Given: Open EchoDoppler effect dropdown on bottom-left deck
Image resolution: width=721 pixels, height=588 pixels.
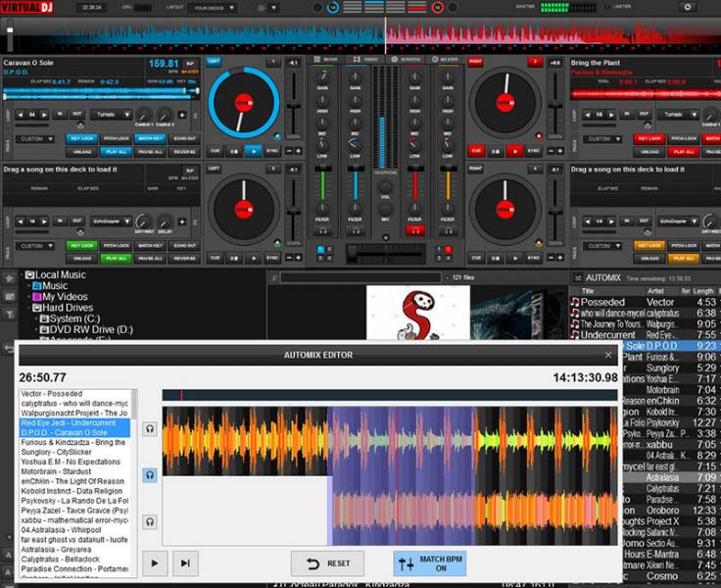Looking at the screenshot, I should coord(112,221).
